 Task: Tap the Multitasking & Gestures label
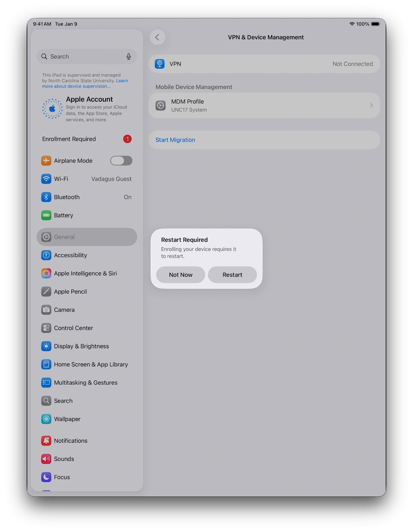(x=86, y=384)
